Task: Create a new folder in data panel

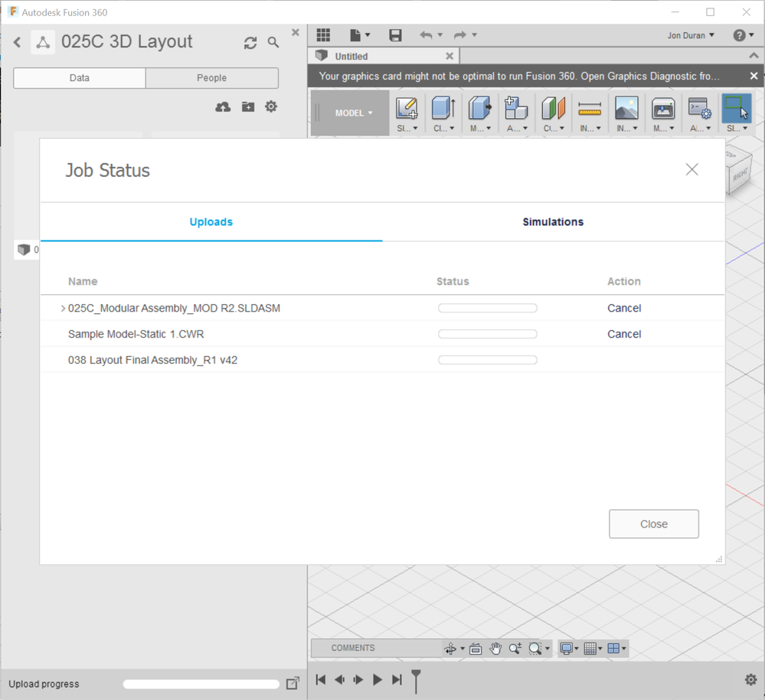Action: click(248, 106)
